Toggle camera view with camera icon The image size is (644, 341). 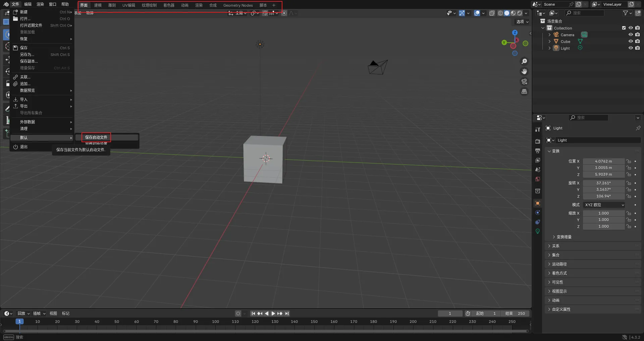coord(524,81)
